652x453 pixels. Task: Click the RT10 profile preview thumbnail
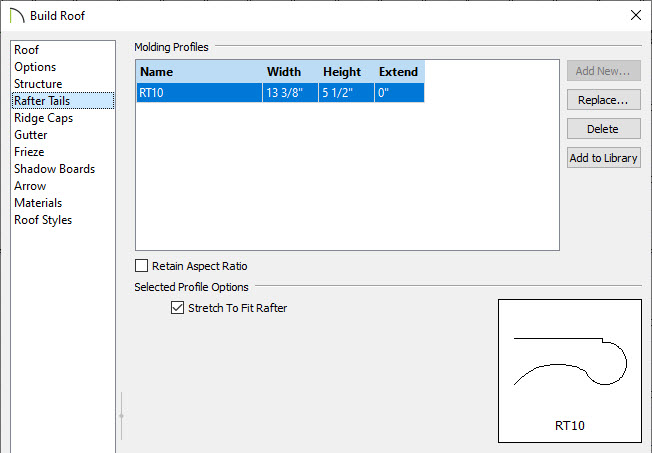(x=570, y=371)
